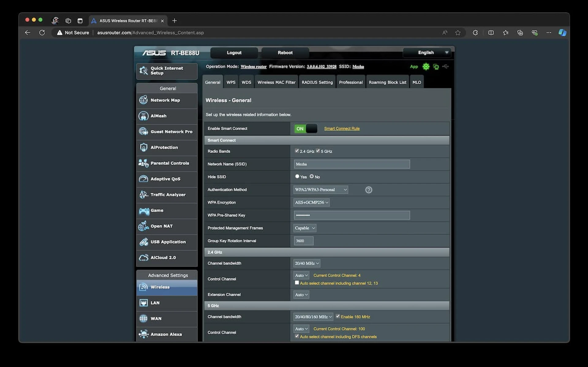
Task: Toggle Enable Smart Connect switch
Action: tap(306, 129)
